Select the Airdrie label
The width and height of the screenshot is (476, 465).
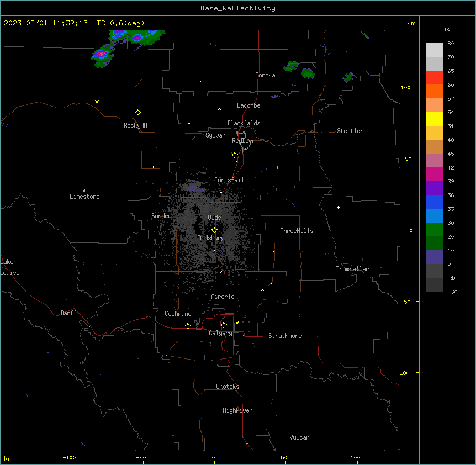[223, 297]
